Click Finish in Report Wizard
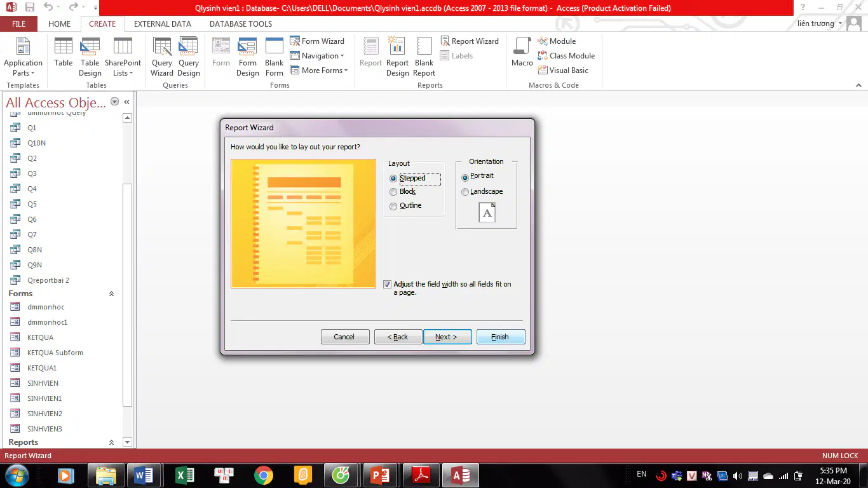Viewport: 868px width, 488px height. (501, 337)
